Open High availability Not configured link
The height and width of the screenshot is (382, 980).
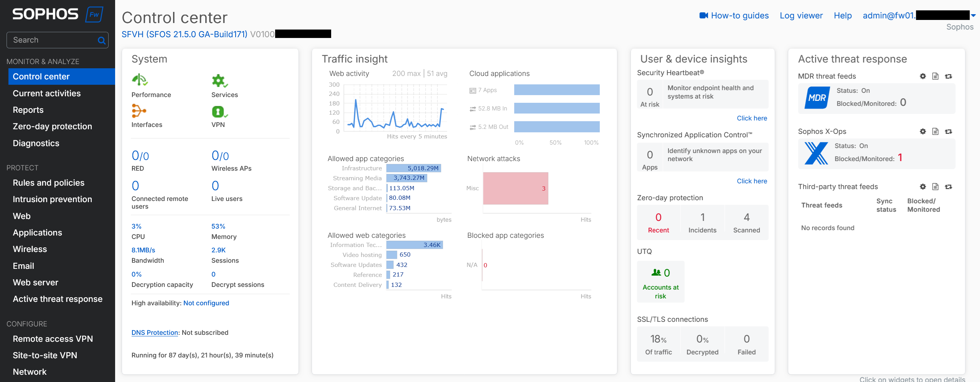[x=206, y=303]
